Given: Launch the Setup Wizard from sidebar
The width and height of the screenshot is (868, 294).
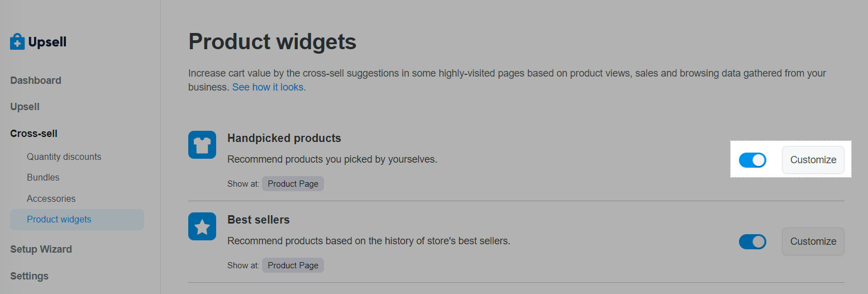Looking at the screenshot, I should click(41, 249).
